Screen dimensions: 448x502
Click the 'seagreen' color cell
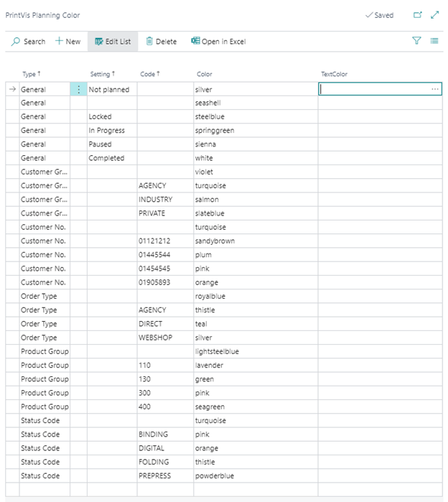point(256,406)
